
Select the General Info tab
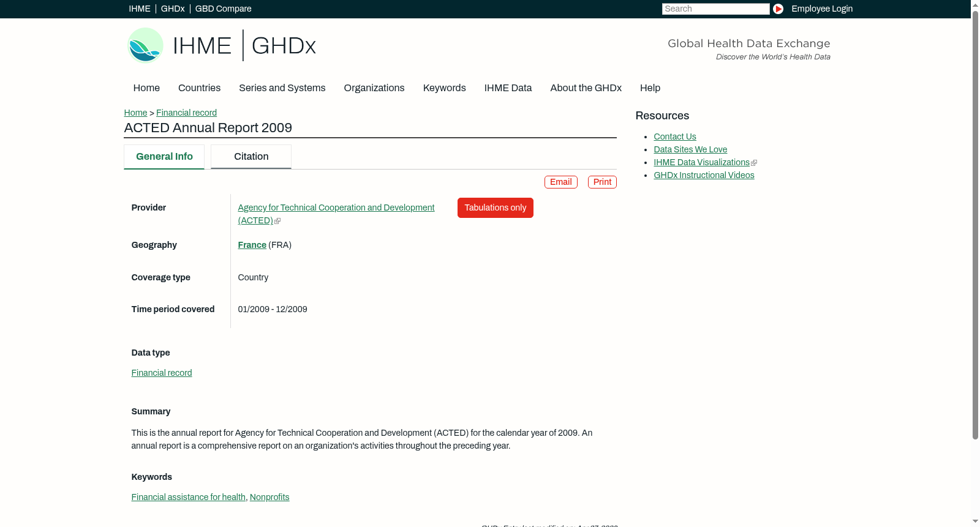coord(164,157)
